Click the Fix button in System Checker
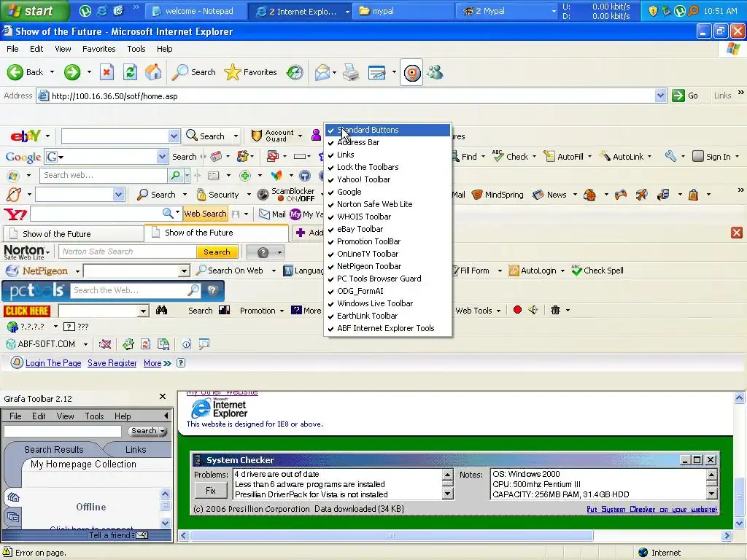Viewport: 747px width, 560px height. 211,491
